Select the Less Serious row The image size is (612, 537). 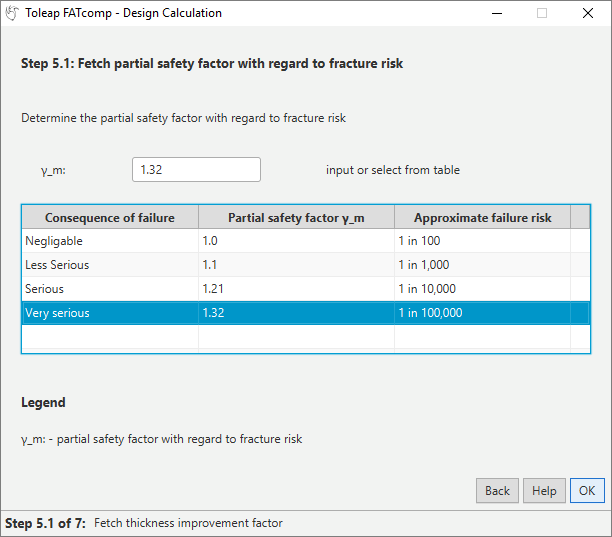110,265
